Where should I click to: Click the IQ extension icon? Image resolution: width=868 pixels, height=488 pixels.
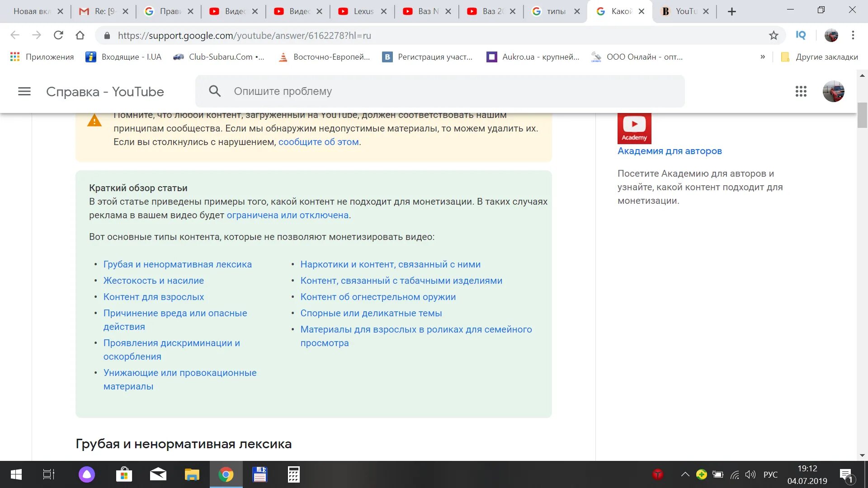point(801,35)
